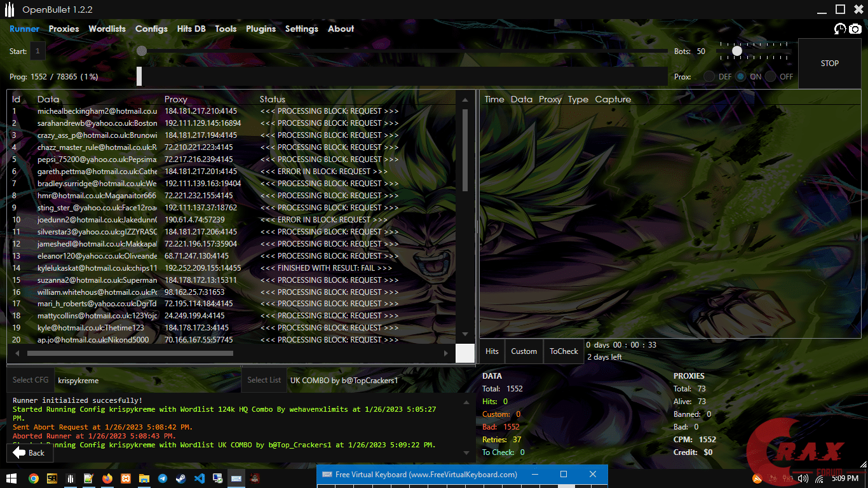This screenshot has width=868, height=488.
Task: Open the Runner tab
Action: (x=24, y=29)
